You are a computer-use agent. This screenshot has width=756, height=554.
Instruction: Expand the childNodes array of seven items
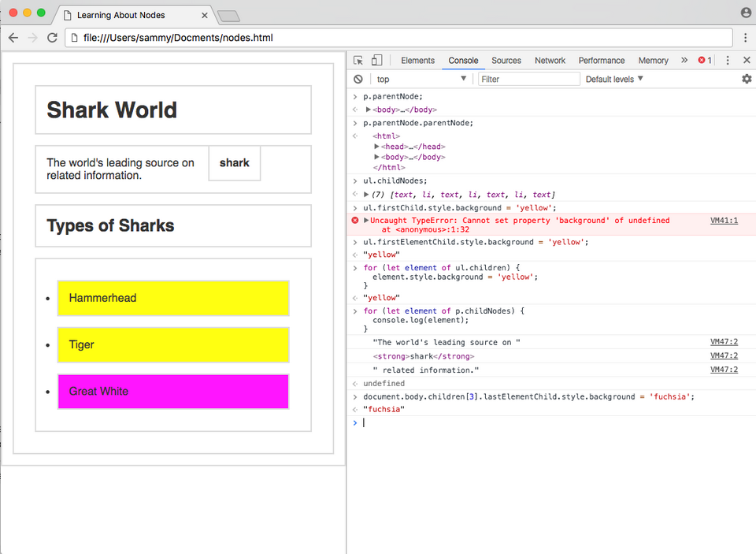point(366,195)
